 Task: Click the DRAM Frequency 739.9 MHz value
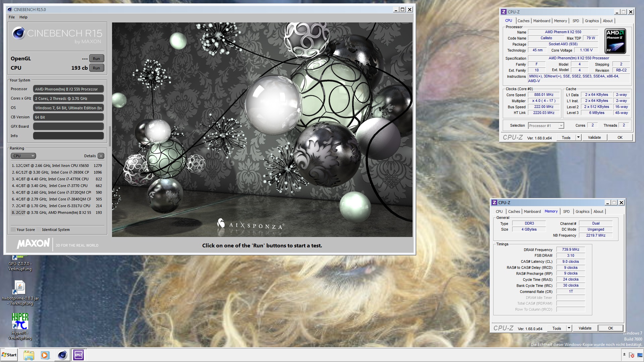click(x=571, y=249)
